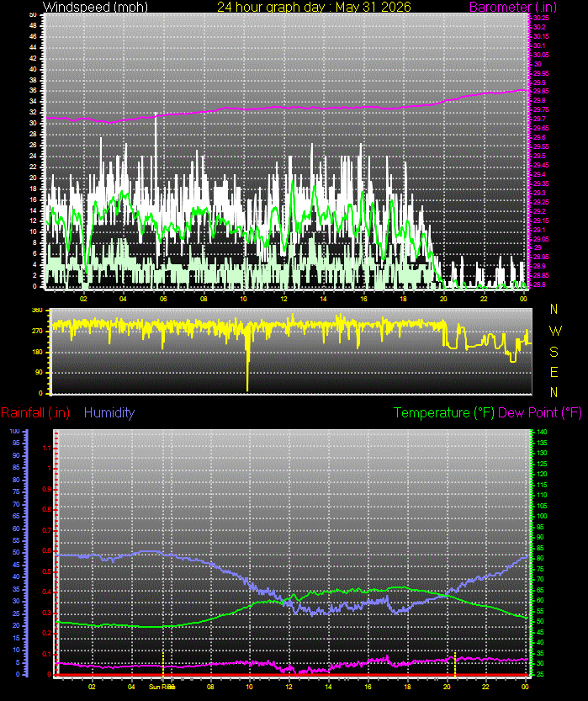Click hour "12" under the humidity chart

click(x=289, y=687)
